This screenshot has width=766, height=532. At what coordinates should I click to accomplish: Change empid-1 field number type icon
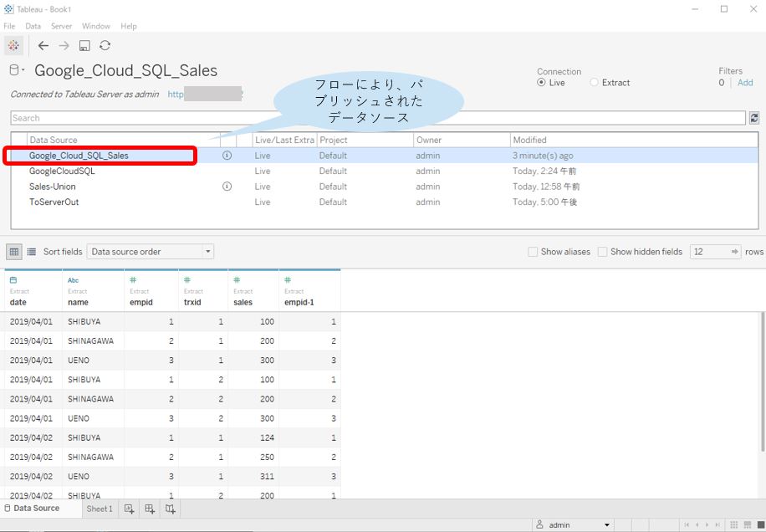(x=288, y=280)
